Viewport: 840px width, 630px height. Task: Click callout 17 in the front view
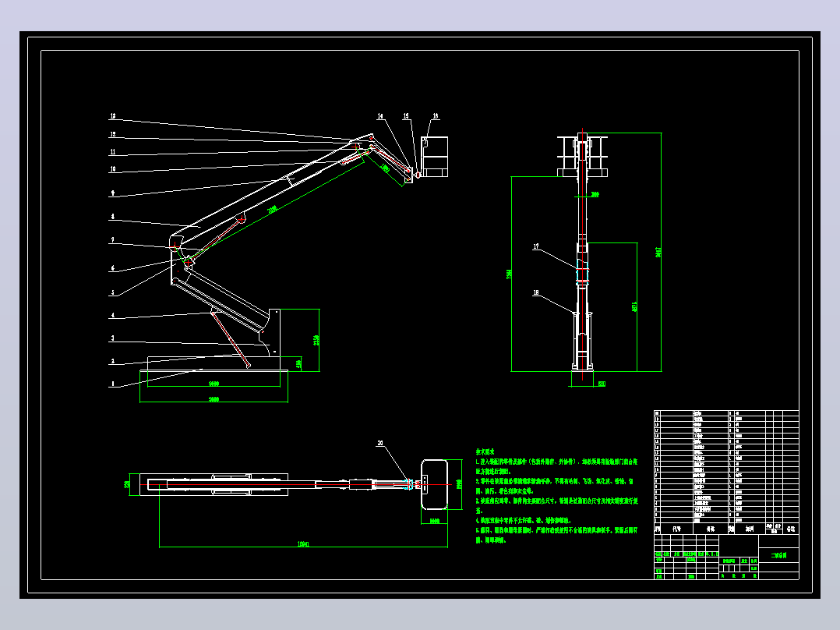536,246
